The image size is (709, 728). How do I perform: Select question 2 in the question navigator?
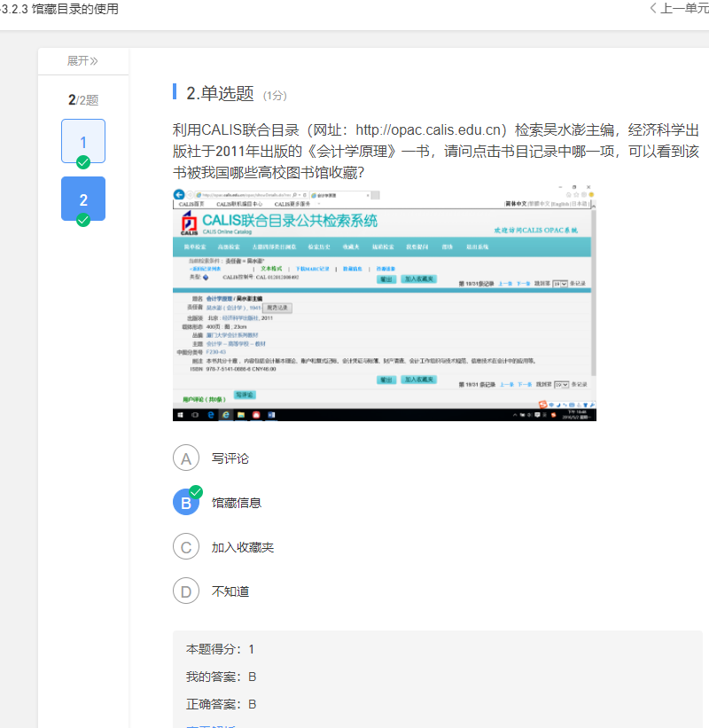click(83, 199)
